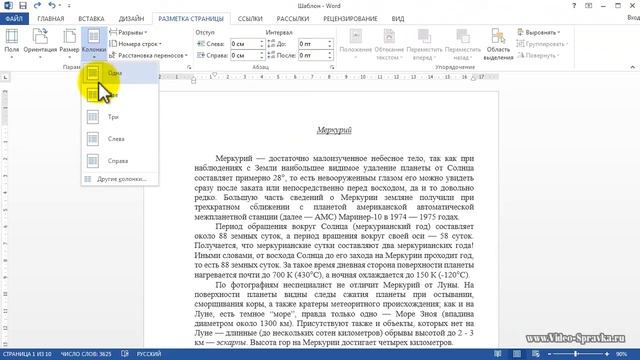This screenshot has height=360, width=640.
Task: Click the Колонки (Columns) button
Action: tap(94, 44)
